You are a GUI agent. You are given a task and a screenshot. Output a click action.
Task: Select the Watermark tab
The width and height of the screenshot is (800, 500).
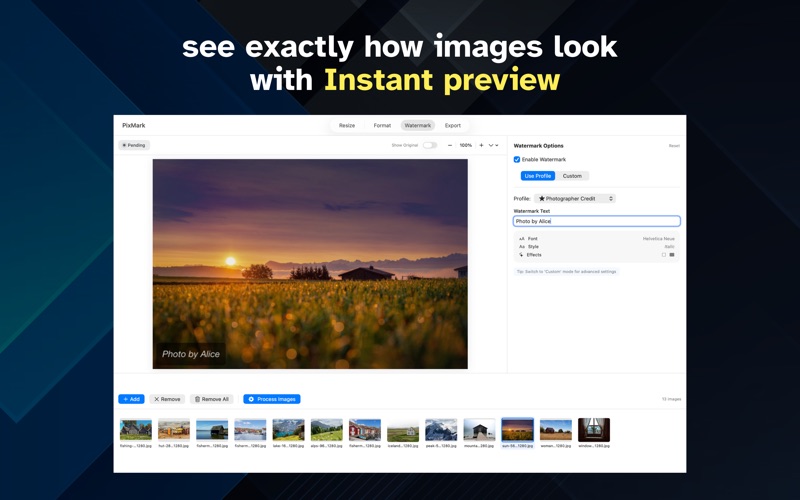(417, 126)
